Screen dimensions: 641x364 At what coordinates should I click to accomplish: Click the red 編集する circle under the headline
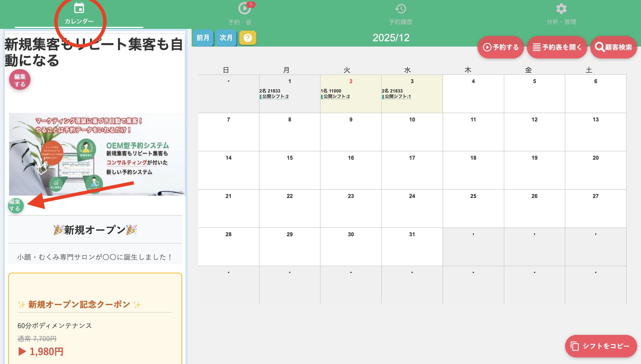click(x=20, y=80)
